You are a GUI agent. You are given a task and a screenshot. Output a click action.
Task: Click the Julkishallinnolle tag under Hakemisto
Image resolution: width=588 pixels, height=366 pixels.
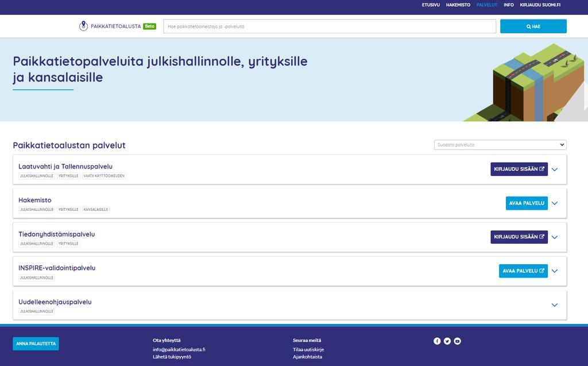pos(37,210)
